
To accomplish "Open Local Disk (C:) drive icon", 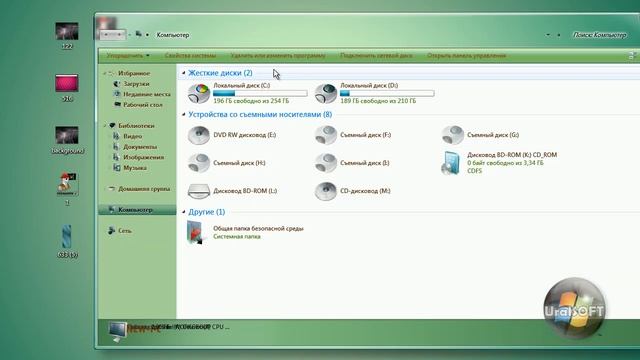I will [199, 93].
